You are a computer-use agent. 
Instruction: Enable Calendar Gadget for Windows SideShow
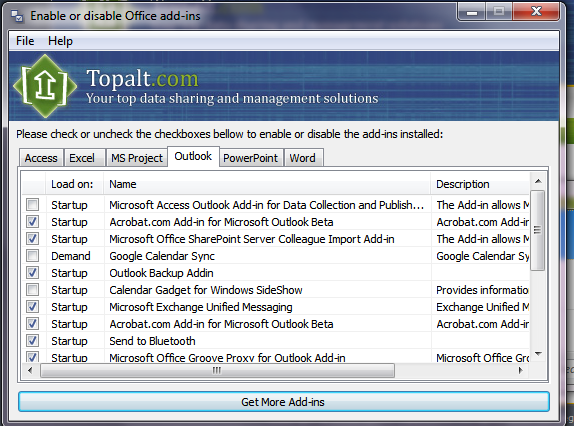point(32,289)
